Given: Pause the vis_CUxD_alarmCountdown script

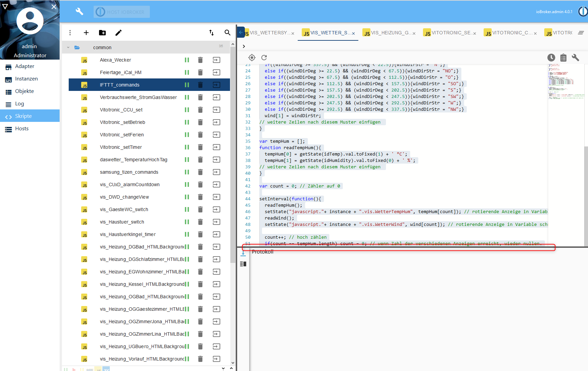Looking at the screenshot, I should point(187,184).
